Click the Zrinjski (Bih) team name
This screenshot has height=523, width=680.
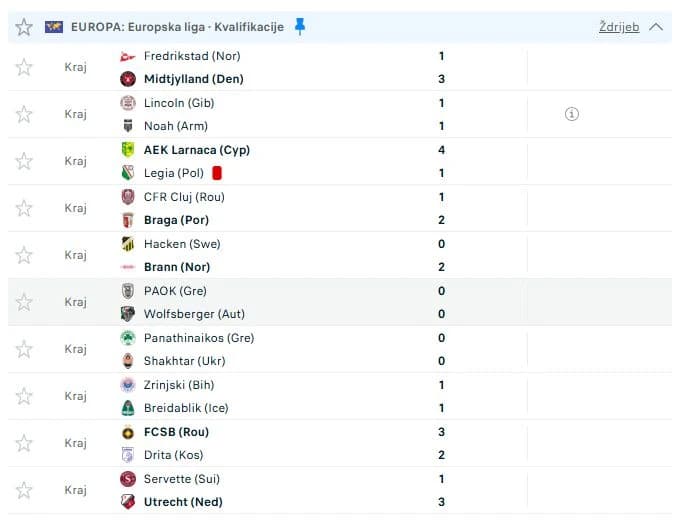tap(179, 385)
